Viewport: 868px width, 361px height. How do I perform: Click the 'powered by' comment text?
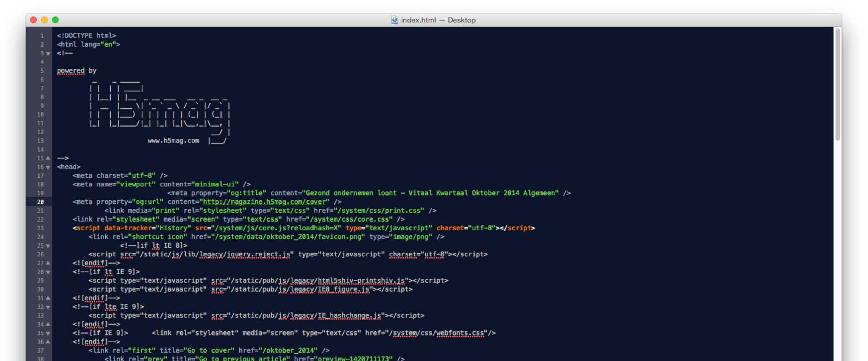[x=76, y=71]
